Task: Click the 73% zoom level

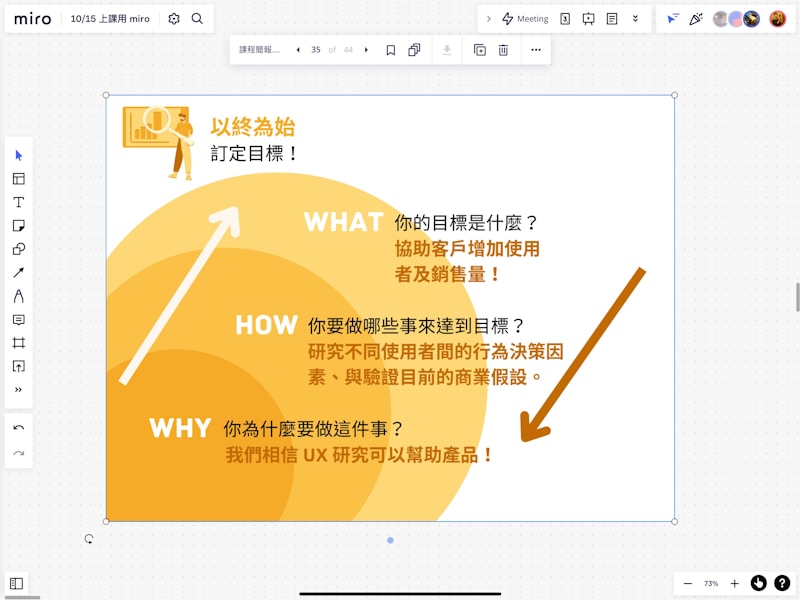Action: click(711, 583)
